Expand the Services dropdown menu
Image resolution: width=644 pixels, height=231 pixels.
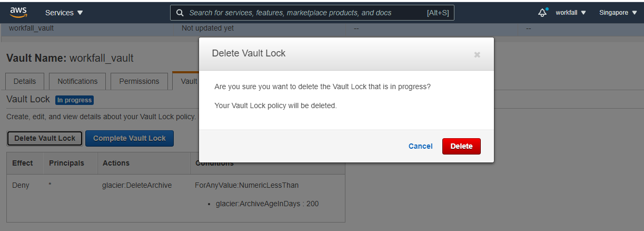click(64, 13)
